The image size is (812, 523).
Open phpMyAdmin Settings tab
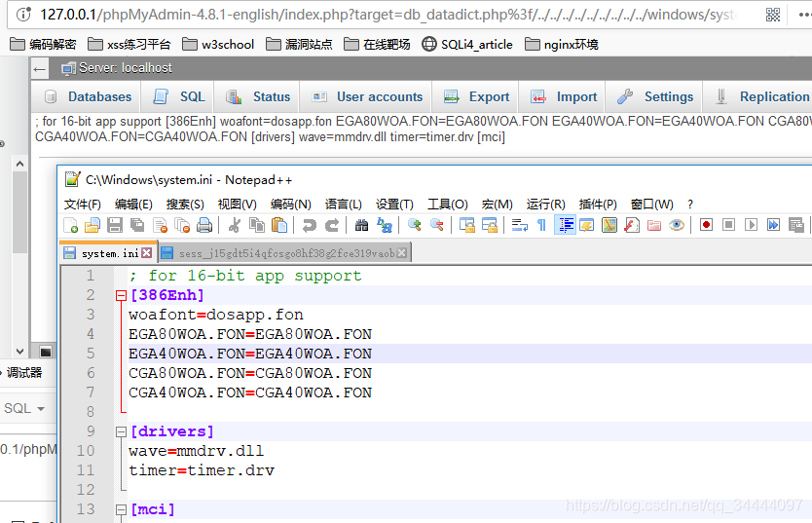tap(655, 96)
